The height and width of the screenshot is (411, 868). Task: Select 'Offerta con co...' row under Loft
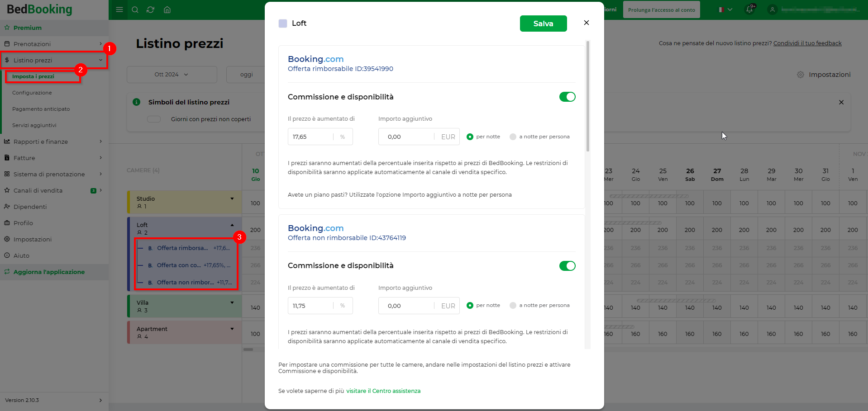pos(189,265)
